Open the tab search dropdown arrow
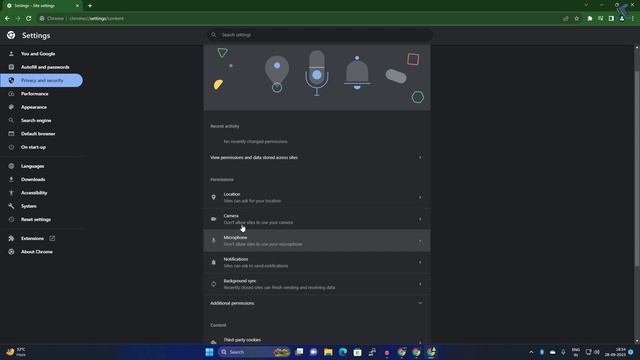 click(587, 5)
